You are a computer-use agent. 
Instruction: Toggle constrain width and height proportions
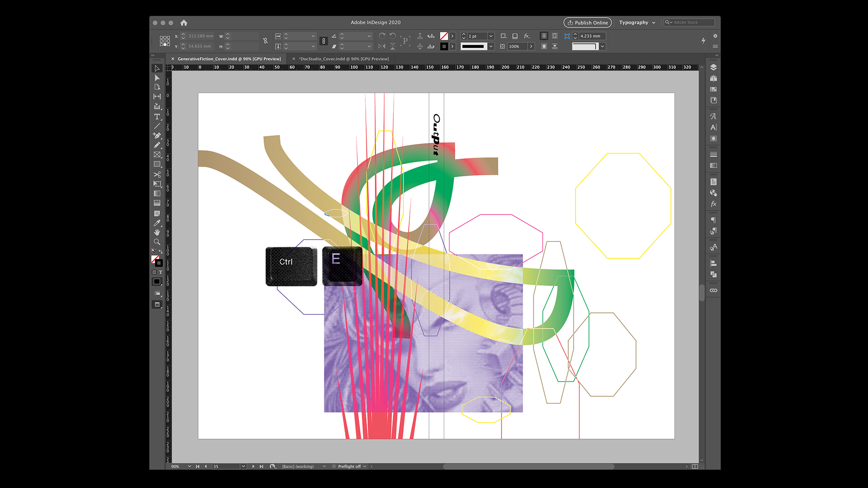(x=265, y=41)
